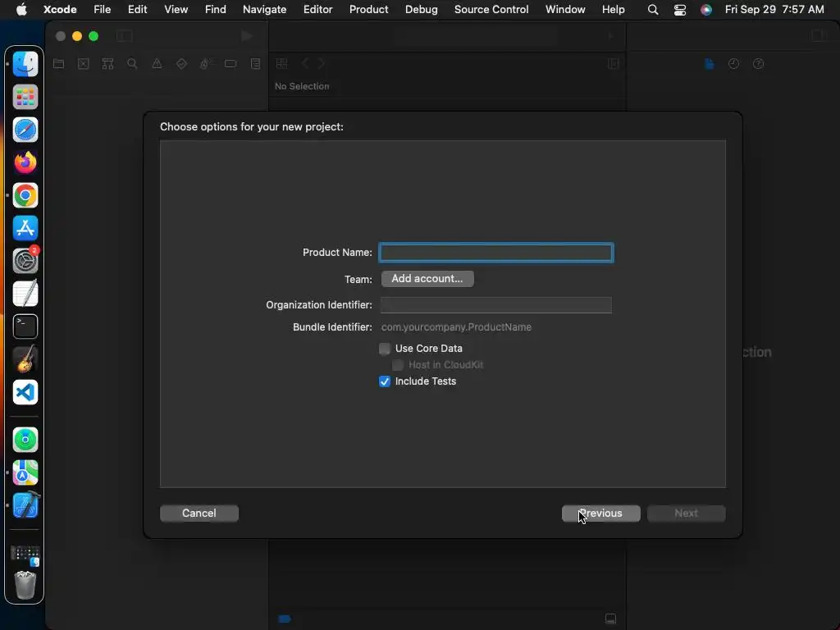
Task: Open the Window menu
Action: point(565,10)
